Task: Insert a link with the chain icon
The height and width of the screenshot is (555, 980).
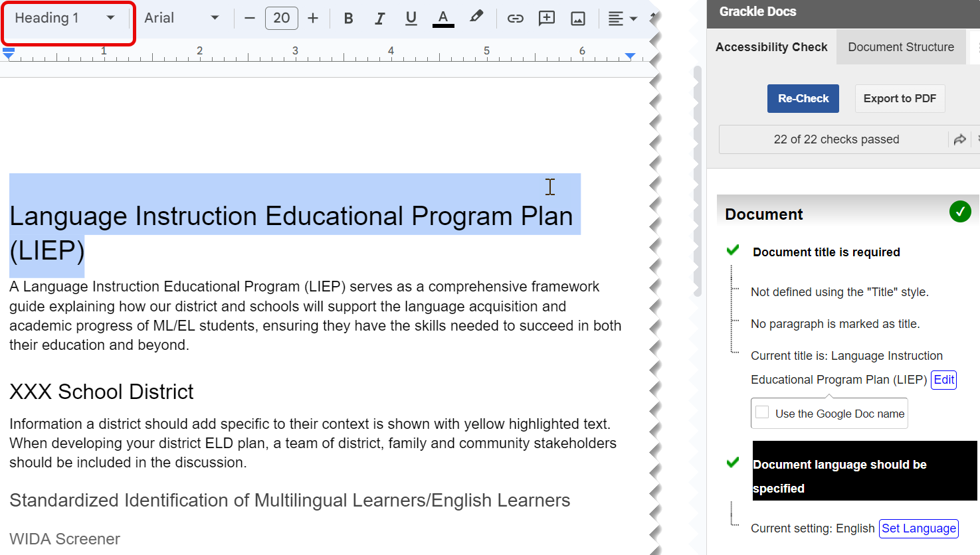Action: click(x=516, y=19)
